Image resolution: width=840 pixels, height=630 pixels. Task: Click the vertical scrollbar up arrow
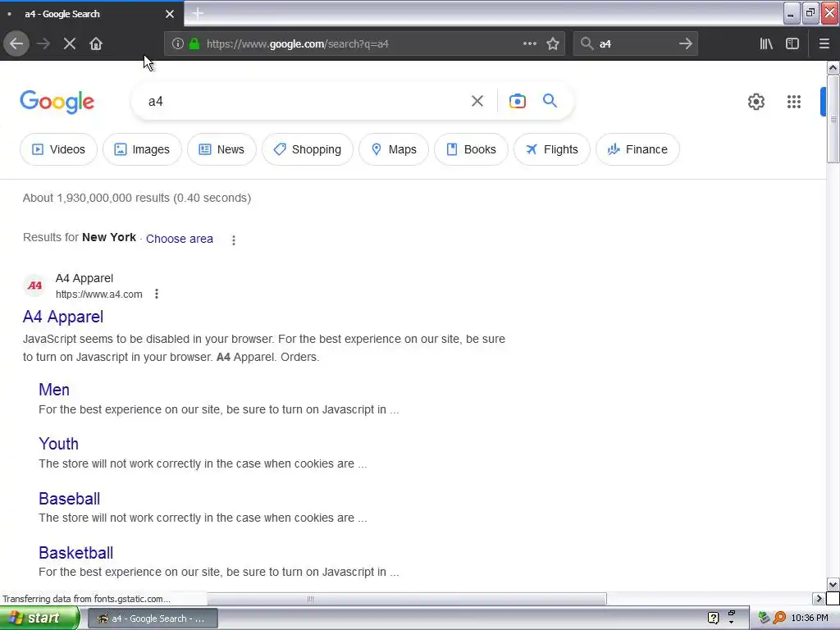coord(833,67)
